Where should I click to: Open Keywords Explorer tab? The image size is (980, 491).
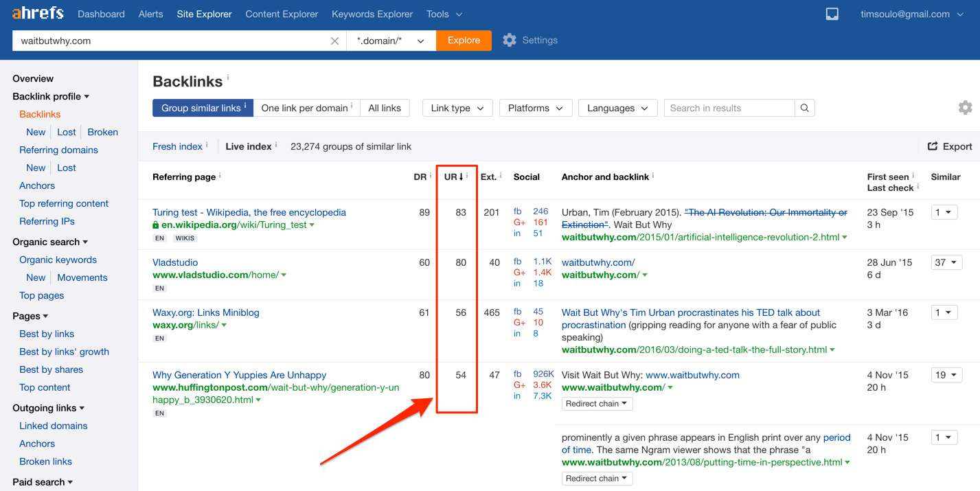[372, 14]
